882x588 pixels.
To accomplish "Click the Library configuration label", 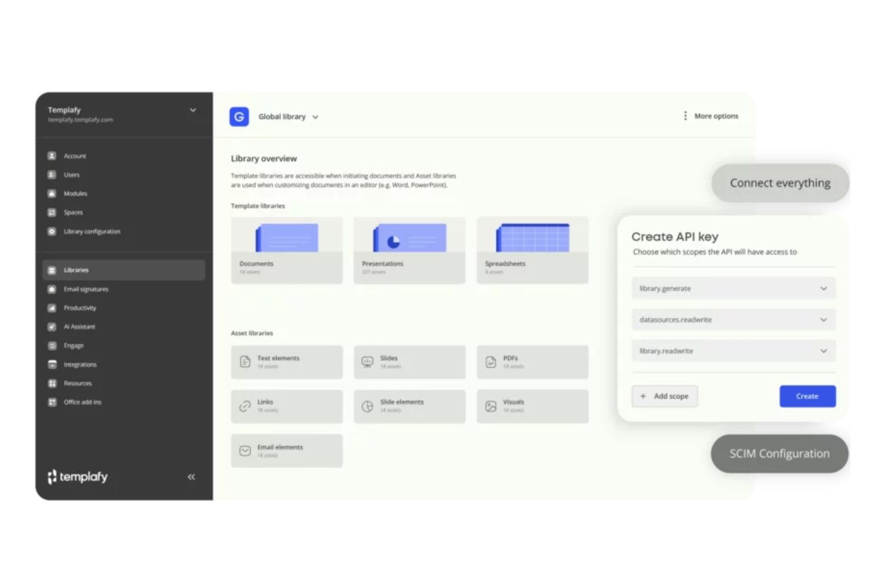I will (92, 232).
